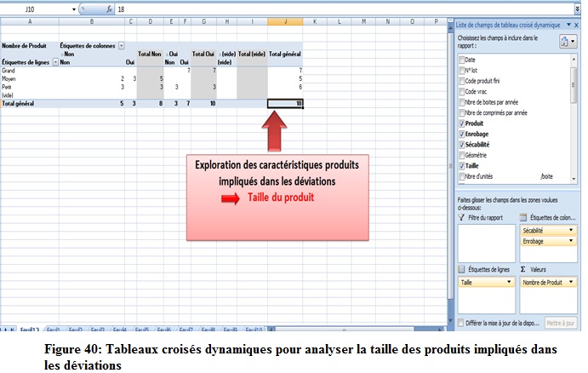
Task: Click the worksheet vertical scrollbar down arrow
Action: [x=451, y=321]
